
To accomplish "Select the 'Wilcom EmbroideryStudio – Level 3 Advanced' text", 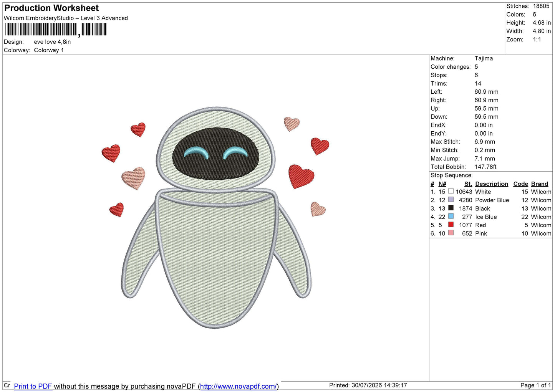I will point(66,18).
